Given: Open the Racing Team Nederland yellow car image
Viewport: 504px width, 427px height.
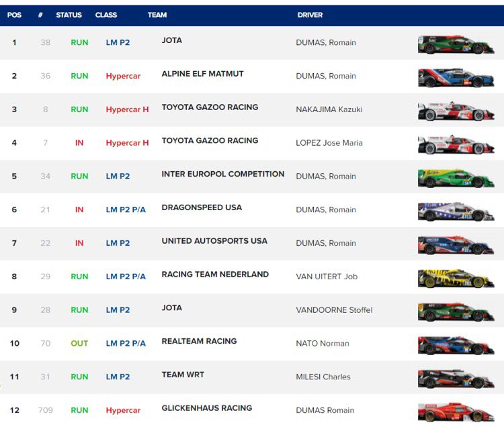Looking at the screenshot, I should pyautogui.click(x=456, y=278).
